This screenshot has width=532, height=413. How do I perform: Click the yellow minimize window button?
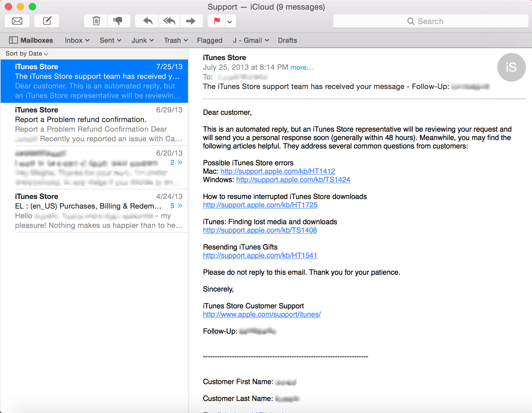20,6
